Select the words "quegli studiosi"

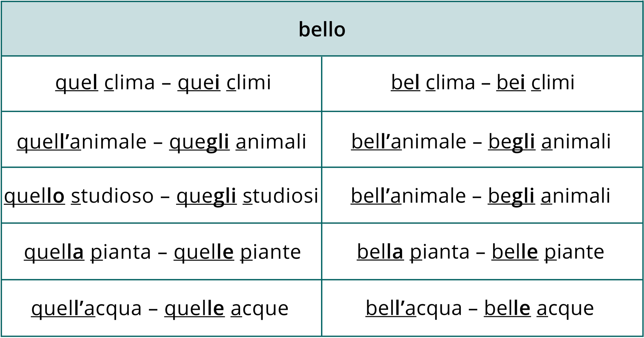[x=247, y=196]
